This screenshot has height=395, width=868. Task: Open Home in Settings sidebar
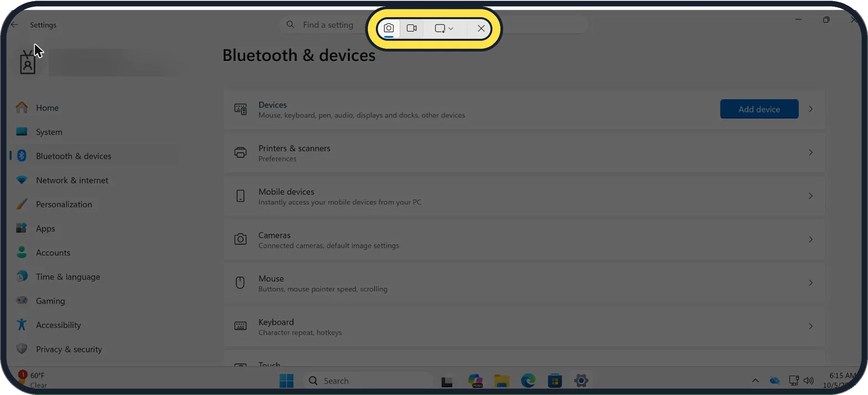tap(94, 108)
